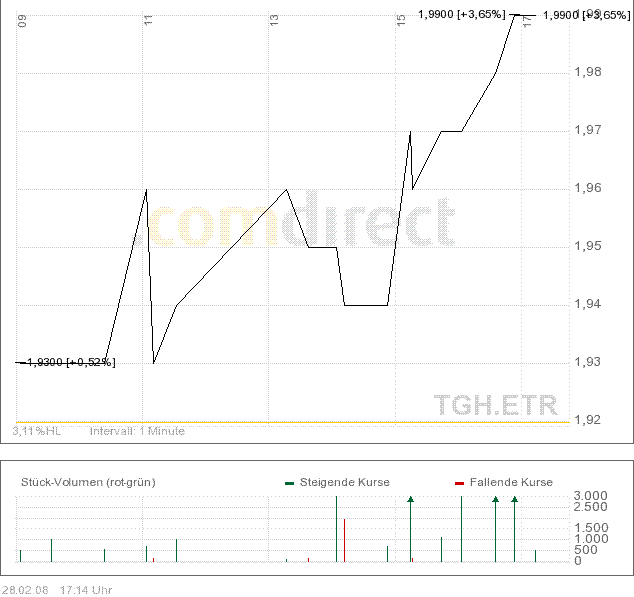Select the 1,9300 [+0,52%] opening price label
This screenshot has width=634, height=597.
[x=70, y=362]
